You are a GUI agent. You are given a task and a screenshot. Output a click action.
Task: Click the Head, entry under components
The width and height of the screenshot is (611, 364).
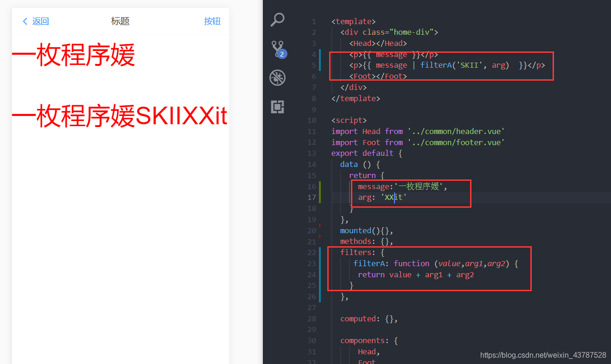(x=369, y=351)
